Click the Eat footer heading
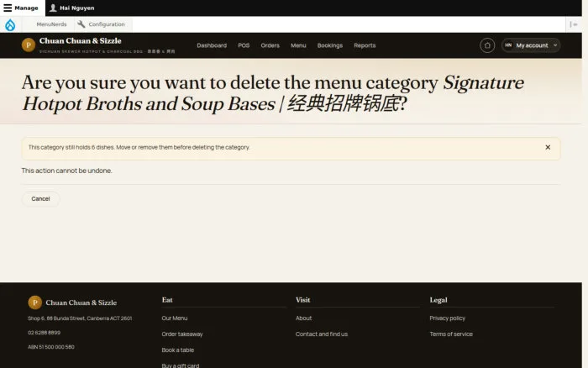588x368 pixels. click(x=167, y=300)
